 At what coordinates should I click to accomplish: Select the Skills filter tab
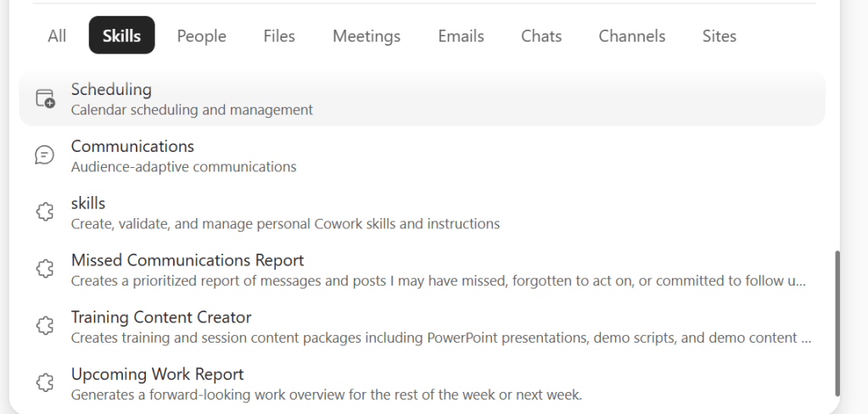click(x=121, y=36)
